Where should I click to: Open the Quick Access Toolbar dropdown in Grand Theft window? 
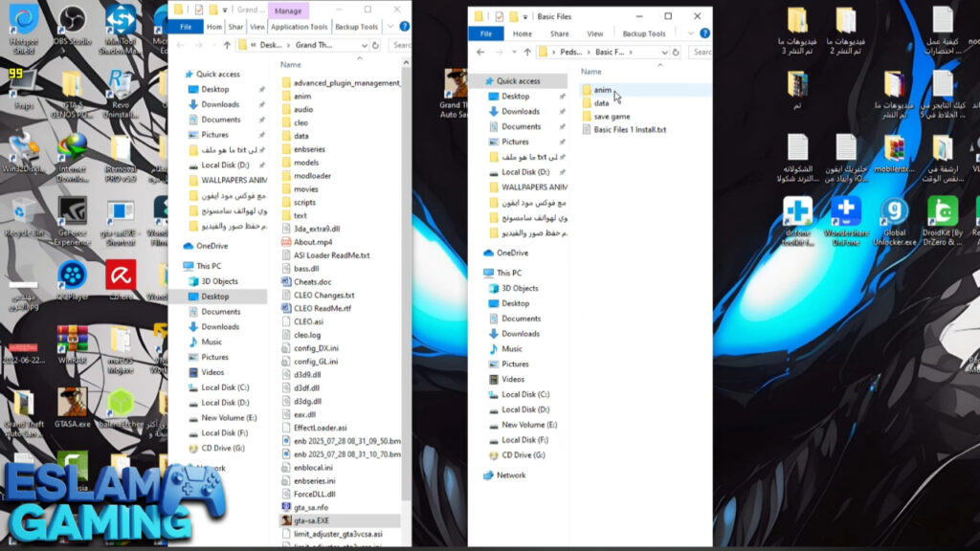(225, 11)
